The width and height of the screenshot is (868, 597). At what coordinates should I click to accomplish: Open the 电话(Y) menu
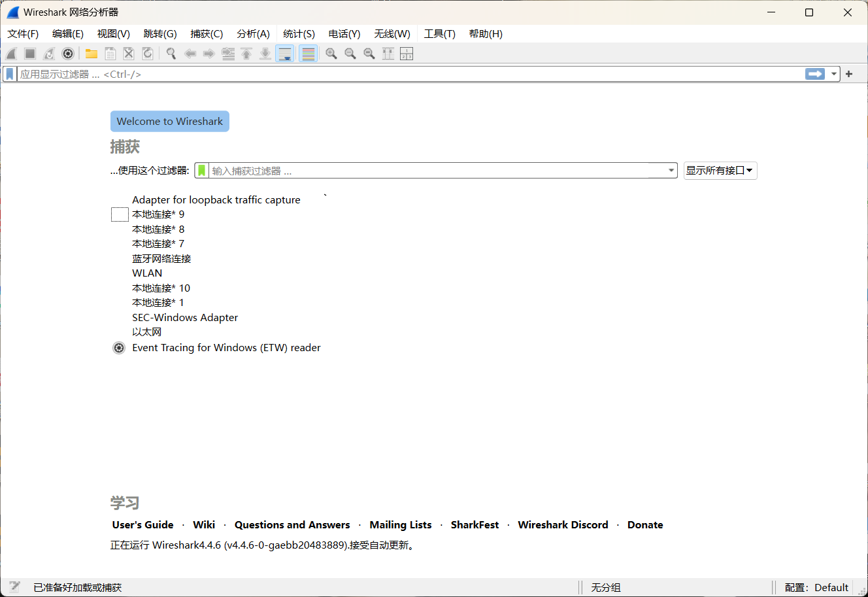(x=344, y=34)
